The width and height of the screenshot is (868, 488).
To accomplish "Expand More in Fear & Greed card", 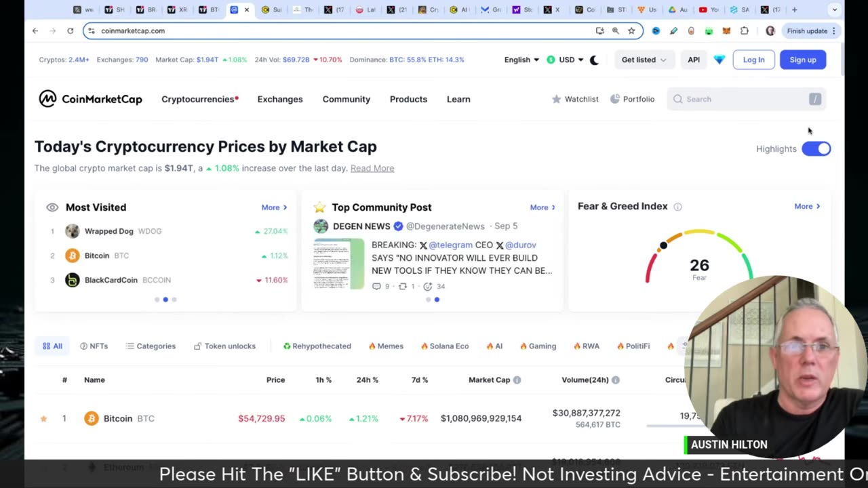I will coord(807,206).
